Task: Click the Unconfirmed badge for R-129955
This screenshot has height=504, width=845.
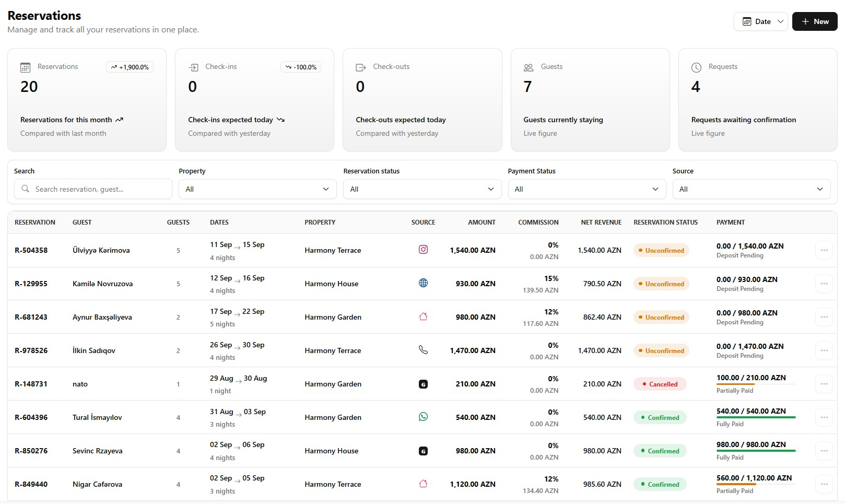Action: point(661,284)
